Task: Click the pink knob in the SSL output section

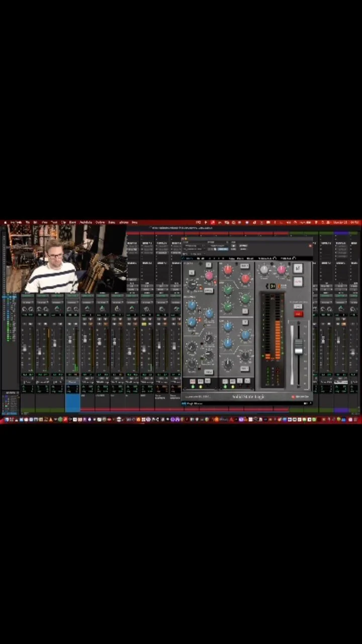Action: [x=282, y=270]
